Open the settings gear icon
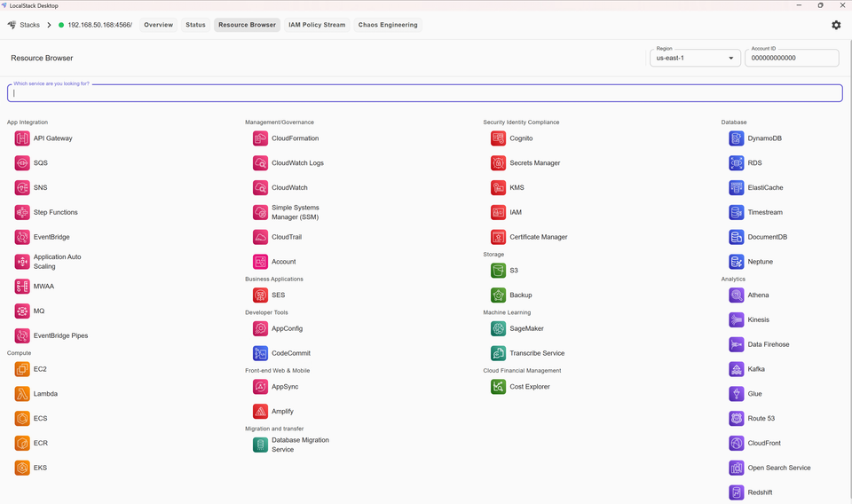 (836, 25)
